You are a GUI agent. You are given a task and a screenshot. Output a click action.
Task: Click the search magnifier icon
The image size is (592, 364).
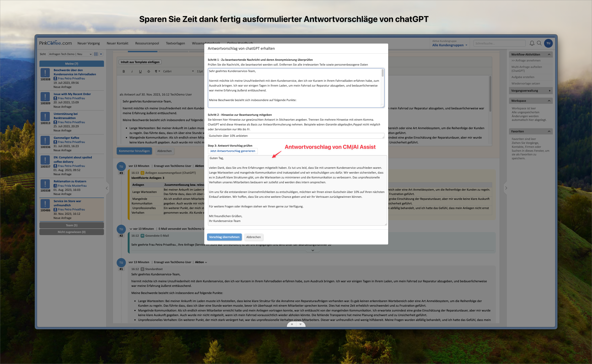click(539, 43)
